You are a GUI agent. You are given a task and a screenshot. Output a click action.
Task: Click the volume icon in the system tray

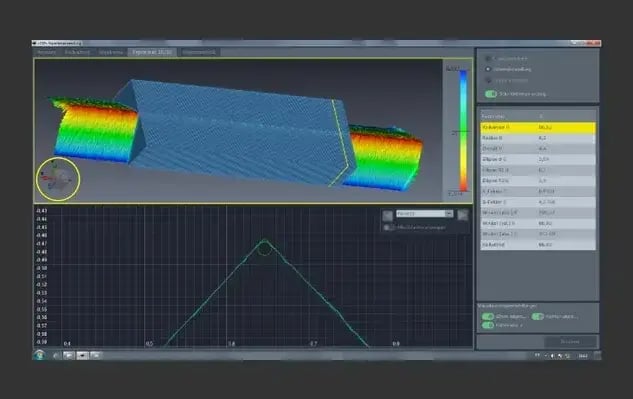[x=553, y=356]
